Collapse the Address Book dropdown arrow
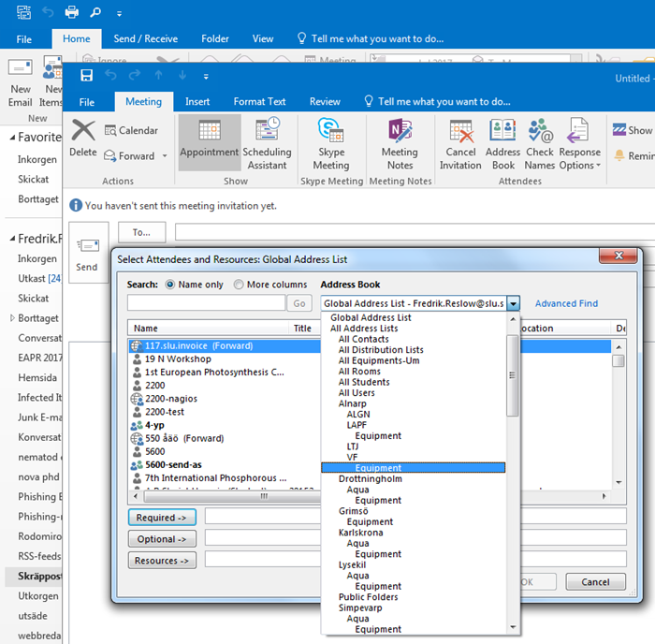The image size is (655, 644). [514, 303]
